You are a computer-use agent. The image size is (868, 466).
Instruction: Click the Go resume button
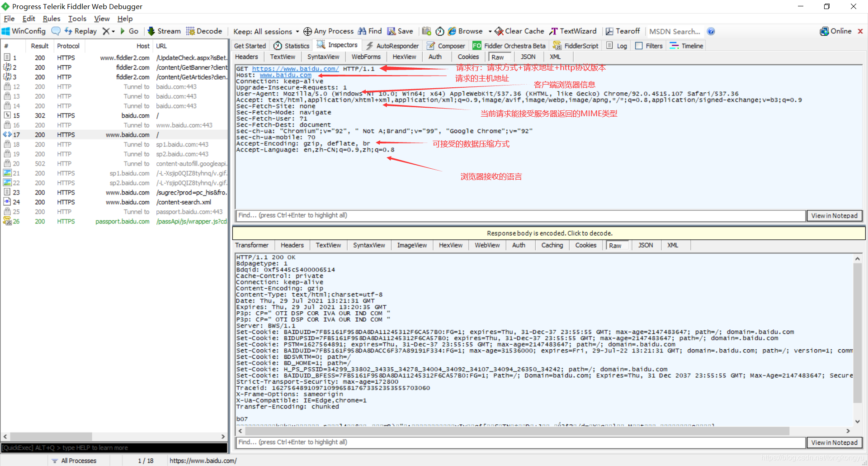129,31
